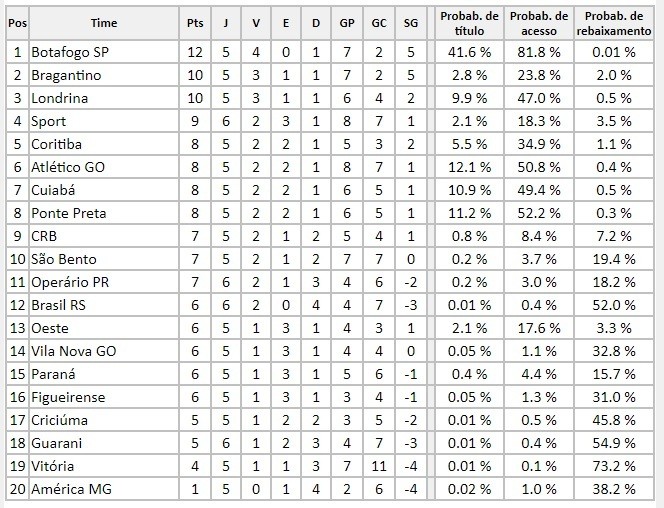
Task: Click the Botafogo SP team name
Action: click(x=70, y=52)
